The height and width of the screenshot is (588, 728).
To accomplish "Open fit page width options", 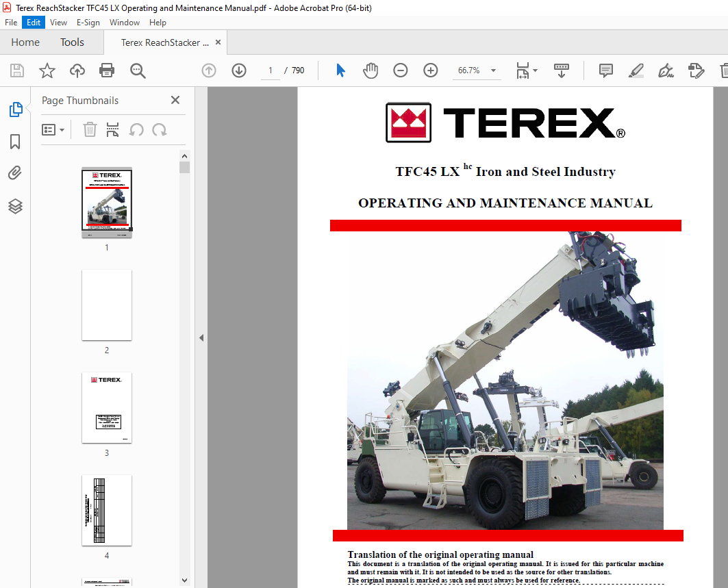I will click(x=527, y=71).
